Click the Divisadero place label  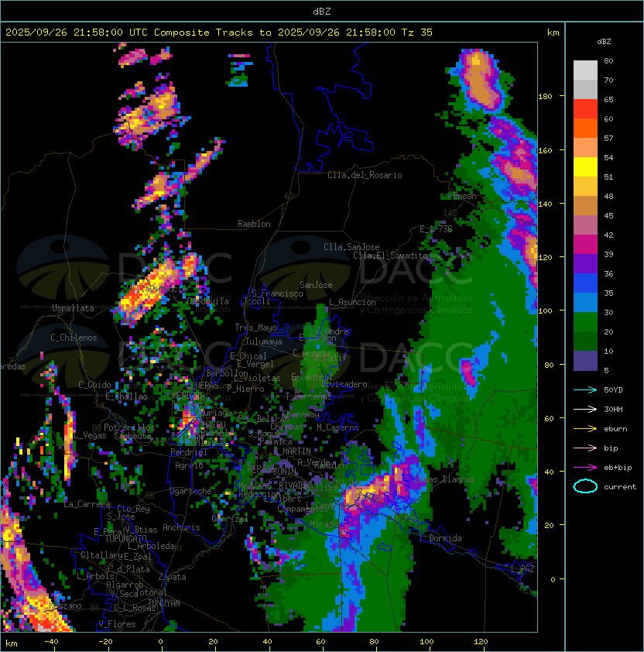(344, 384)
